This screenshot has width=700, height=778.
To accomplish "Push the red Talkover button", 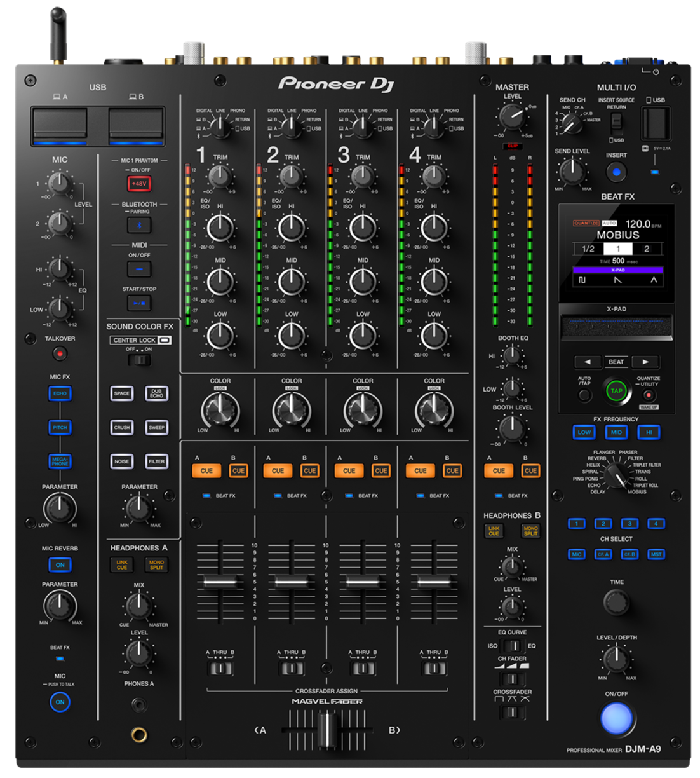I will tap(60, 353).
